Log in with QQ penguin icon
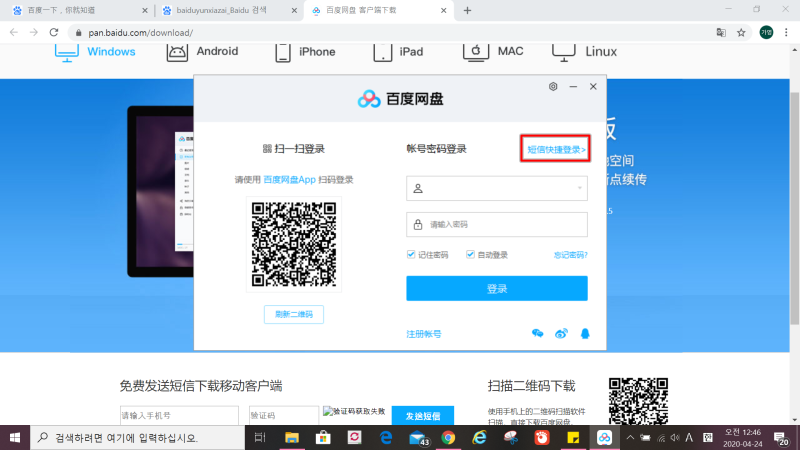 [585, 334]
